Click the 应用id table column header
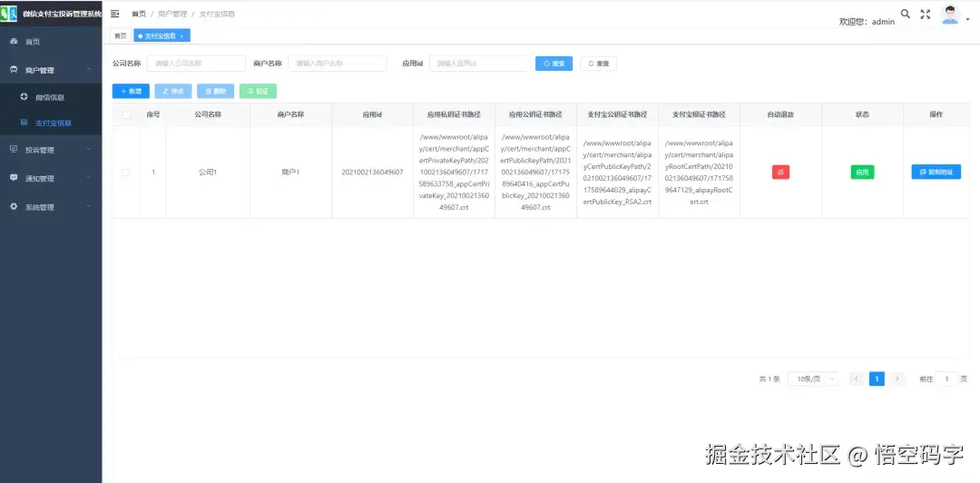 coord(373,114)
